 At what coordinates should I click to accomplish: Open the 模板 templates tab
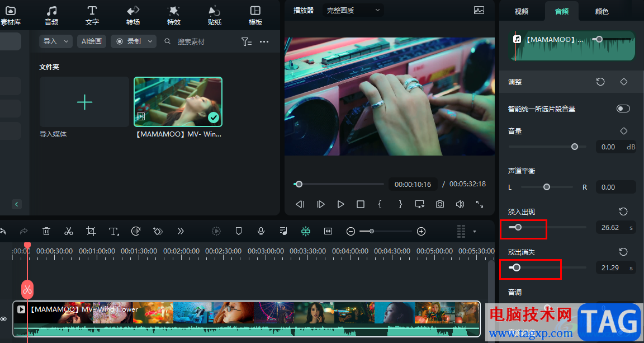tap(255, 16)
